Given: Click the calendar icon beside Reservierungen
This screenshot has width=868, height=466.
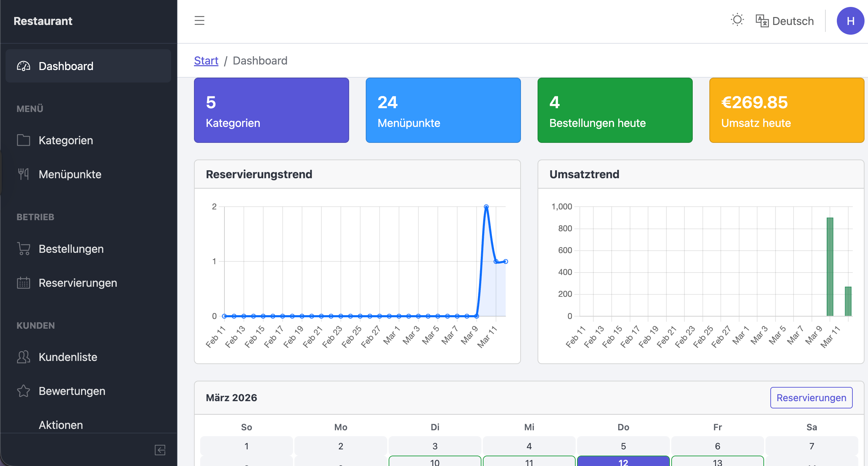Looking at the screenshot, I should [x=23, y=283].
